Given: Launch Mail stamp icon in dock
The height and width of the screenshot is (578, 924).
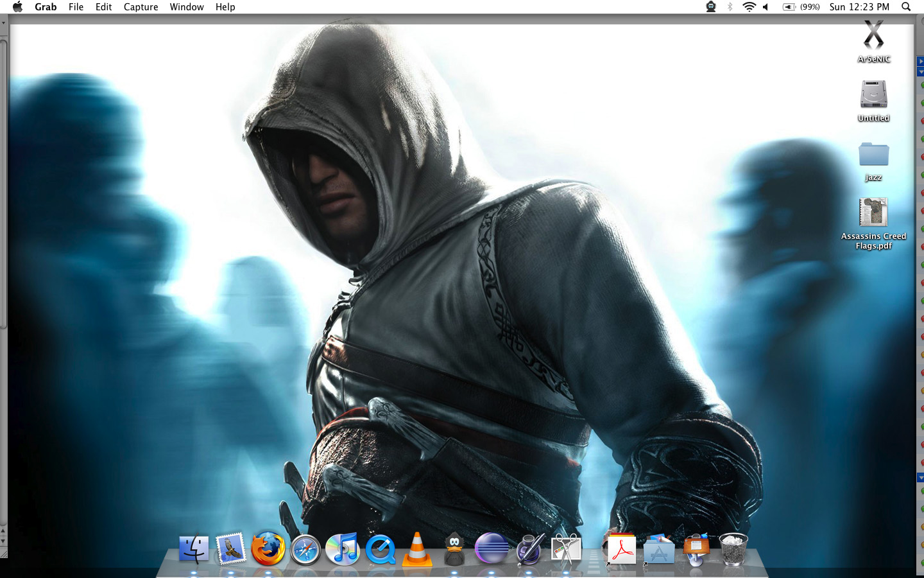Looking at the screenshot, I should (230, 550).
